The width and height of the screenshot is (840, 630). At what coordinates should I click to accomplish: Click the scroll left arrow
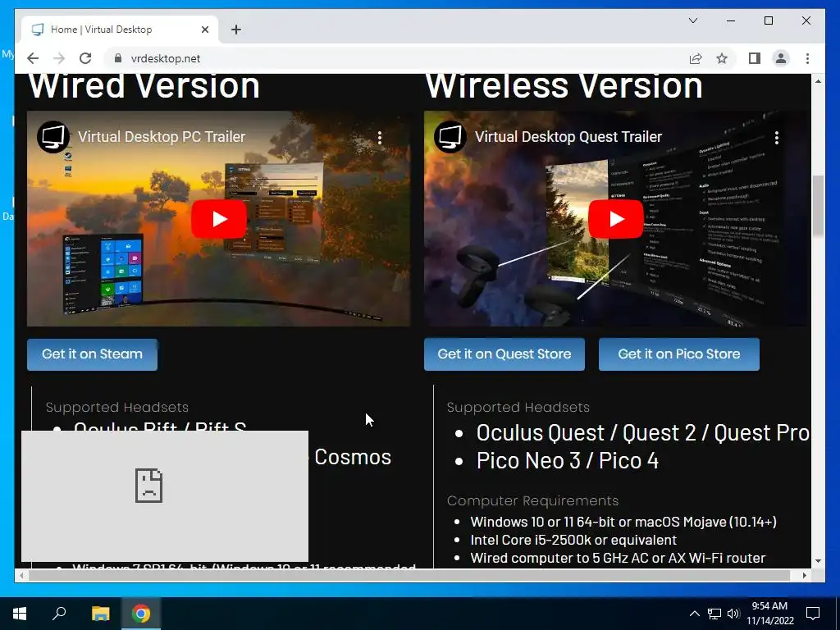21,575
